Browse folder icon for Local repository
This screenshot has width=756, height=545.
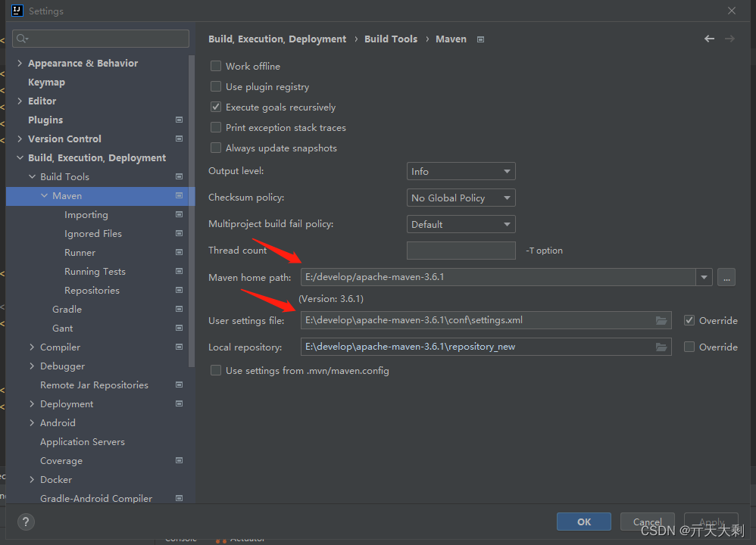click(661, 347)
